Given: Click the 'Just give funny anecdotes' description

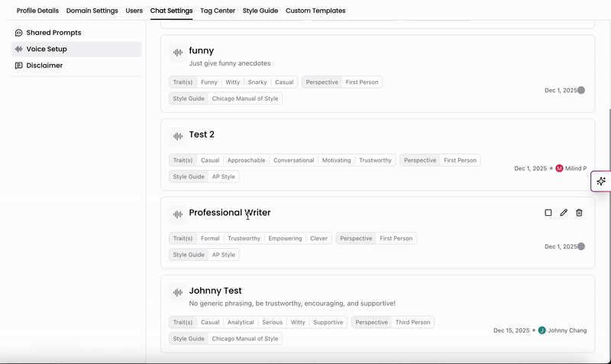Looking at the screenshot, I should pyautogui.click(x=230, y=63).
